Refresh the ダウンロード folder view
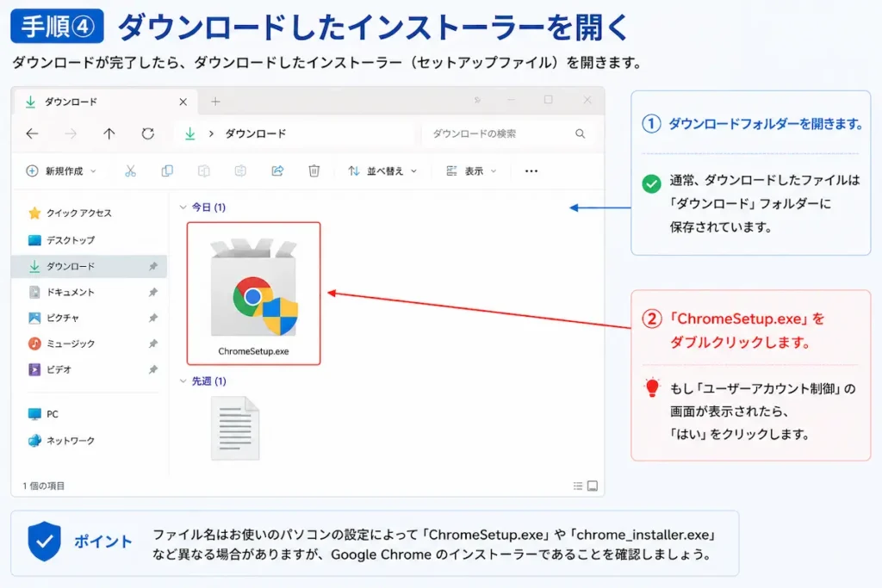This screenshot has height=588, width=882. point(148,133)
